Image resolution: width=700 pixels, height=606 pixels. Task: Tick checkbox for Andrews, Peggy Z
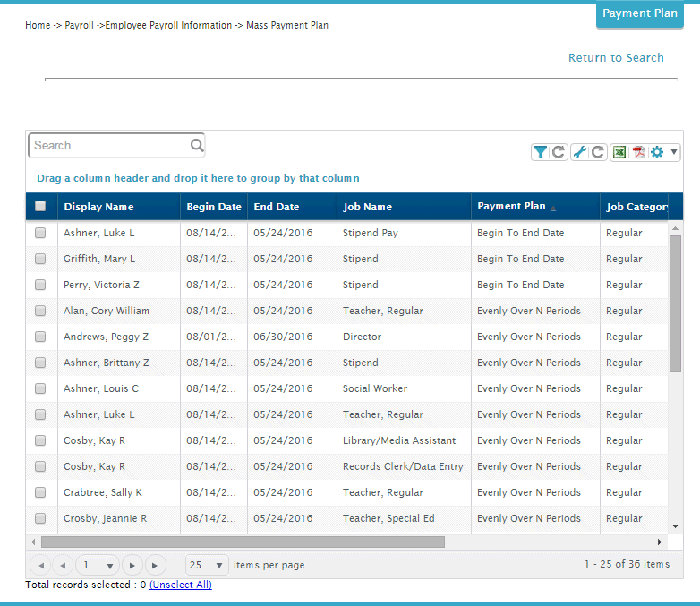point(40,337)
